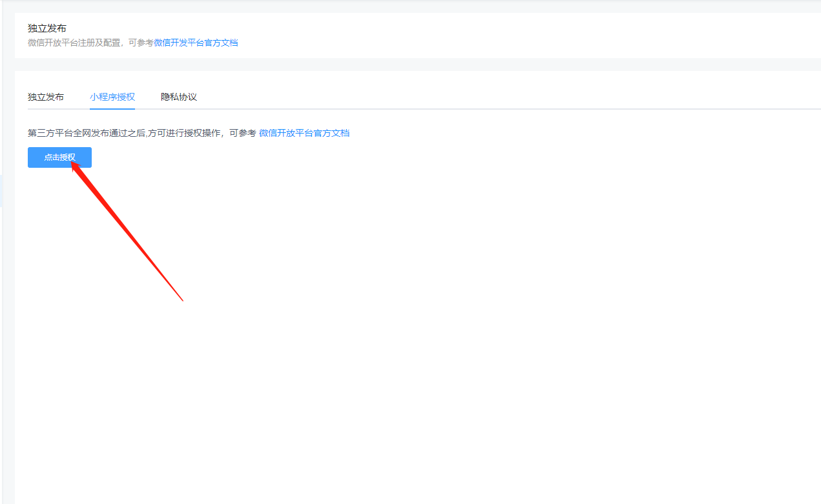
Task: Open 微信开放平台官方文档 link beside authorization note
Action: [304, 133]
